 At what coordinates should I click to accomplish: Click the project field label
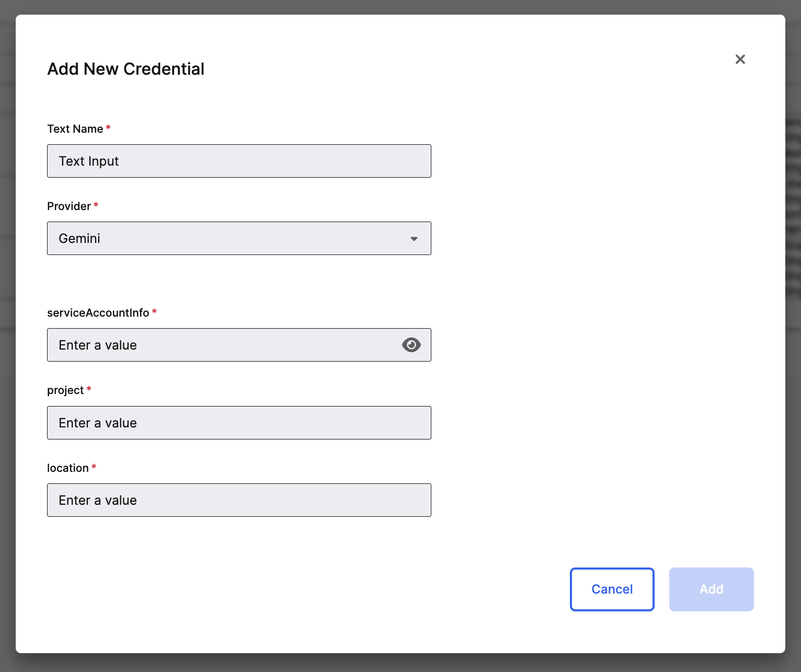pos(65,390)
